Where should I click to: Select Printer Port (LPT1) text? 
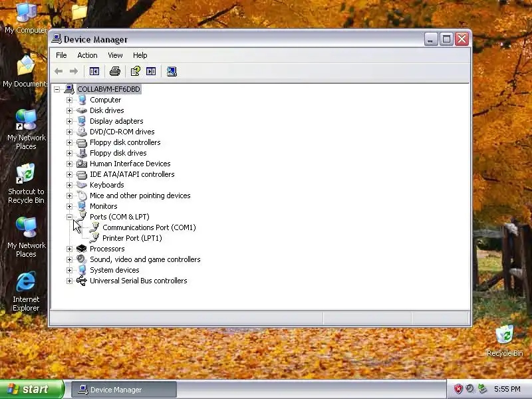pos(132,238)
